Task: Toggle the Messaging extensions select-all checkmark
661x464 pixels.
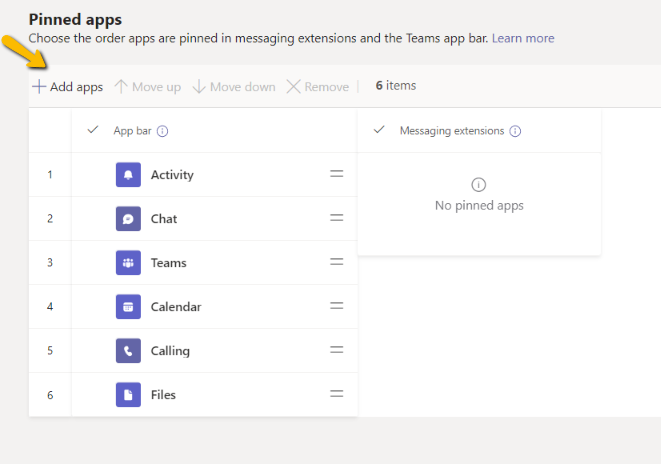Action: coord(379,130)
